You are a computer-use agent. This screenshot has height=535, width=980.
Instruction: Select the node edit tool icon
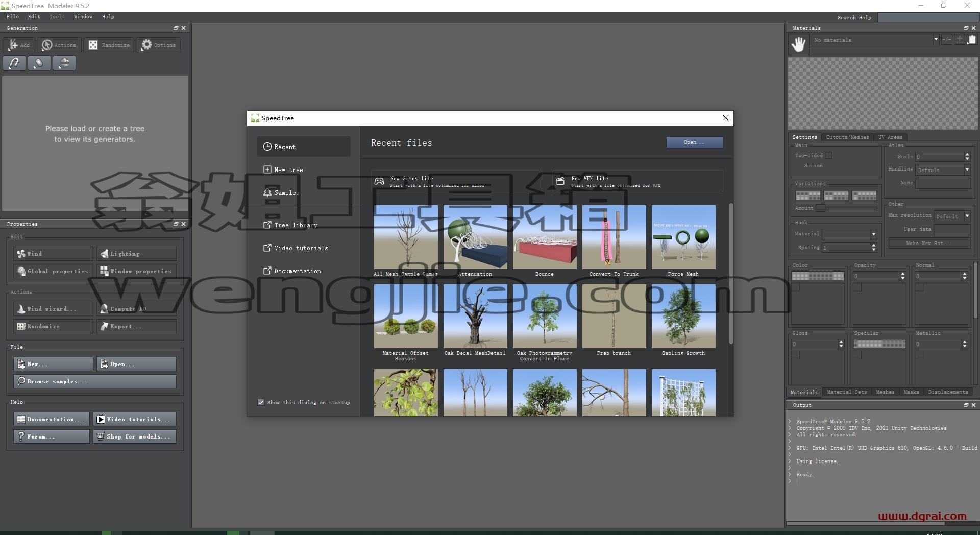[x=39, y=63]
